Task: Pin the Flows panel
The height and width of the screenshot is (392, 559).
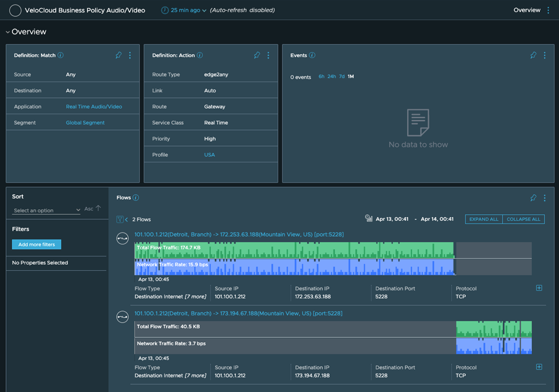Action: click(x=533, y=198)
